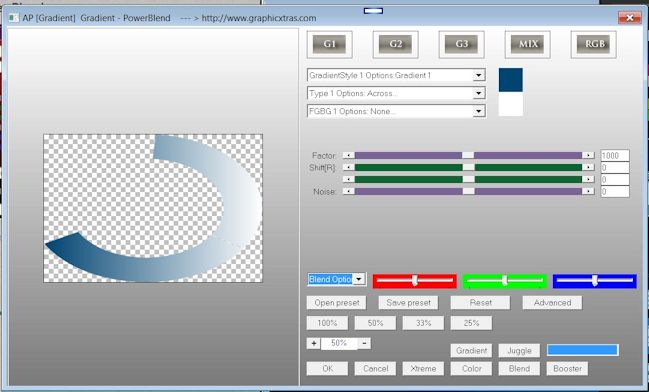Set preview zoom to 100%
The height and width of the screenshot is (392, 649).
[327, 323]
